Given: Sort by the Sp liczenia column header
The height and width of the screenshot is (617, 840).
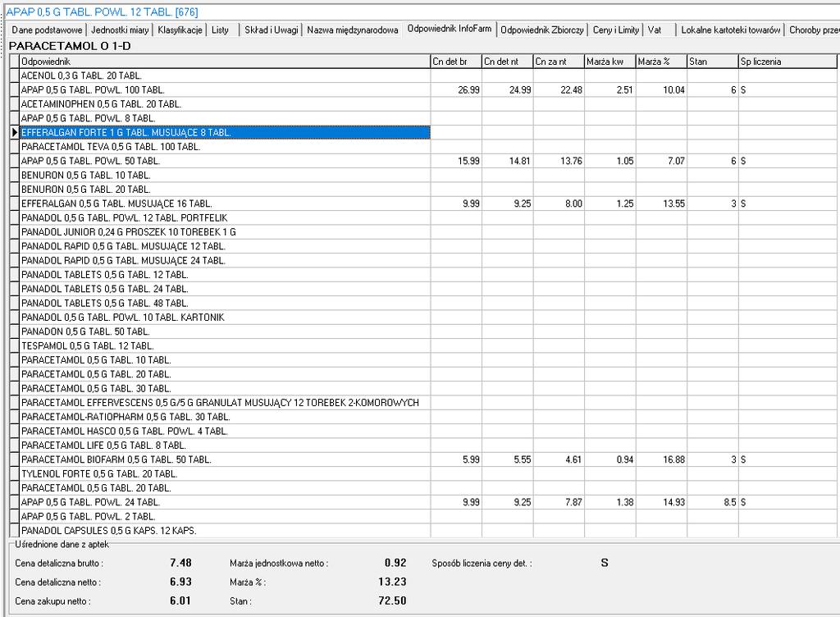Looking at the screenshot, I should tap(787, 62).
